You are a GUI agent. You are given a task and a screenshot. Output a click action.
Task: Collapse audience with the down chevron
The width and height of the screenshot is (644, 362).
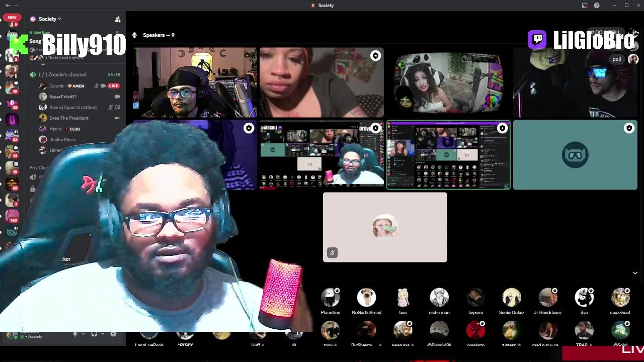635,273
